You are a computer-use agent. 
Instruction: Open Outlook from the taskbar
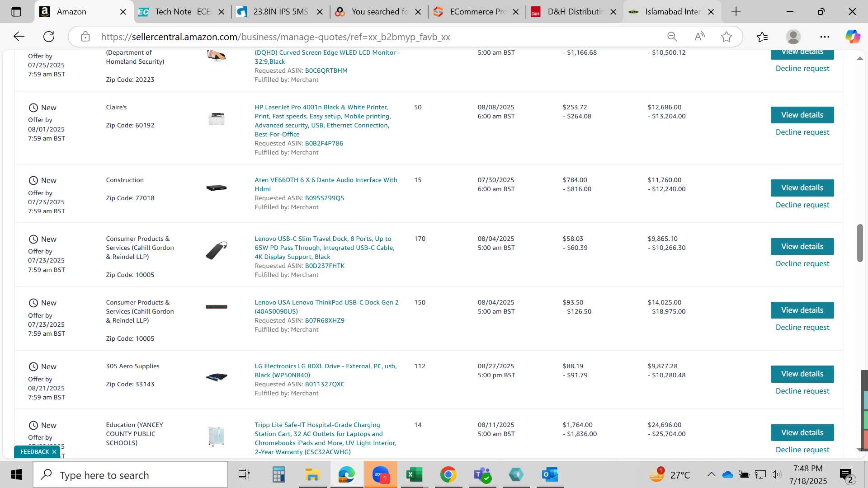(550, 475)
